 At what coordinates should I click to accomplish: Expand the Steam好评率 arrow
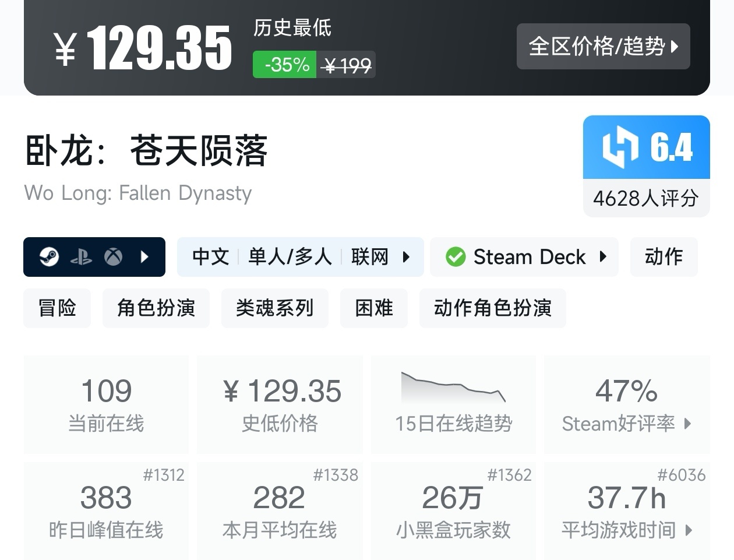point(687,424)
